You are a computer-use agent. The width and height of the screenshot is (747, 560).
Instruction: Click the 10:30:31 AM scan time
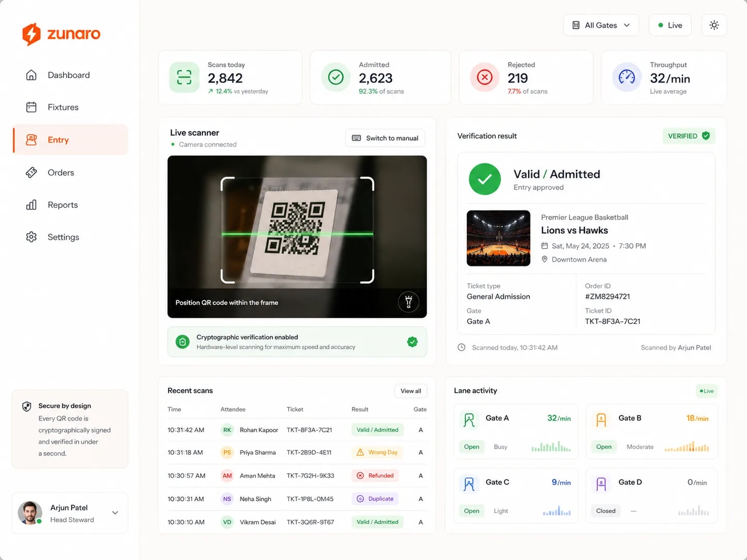coord(186,499)
